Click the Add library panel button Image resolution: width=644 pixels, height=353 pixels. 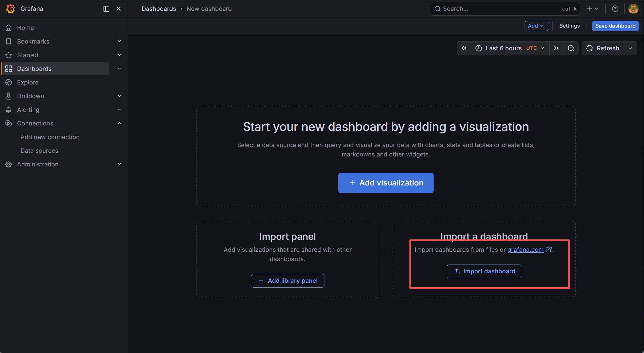pos(288,281)
